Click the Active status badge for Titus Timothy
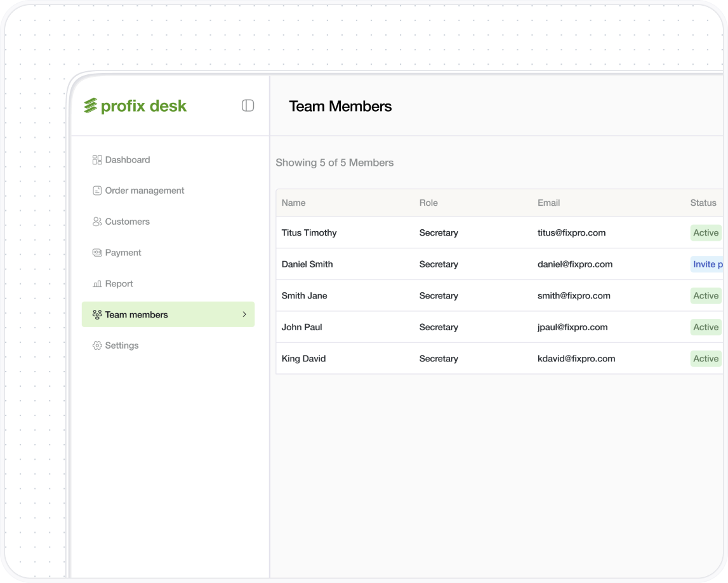The image size is (728, 583). tap(705, 233)
